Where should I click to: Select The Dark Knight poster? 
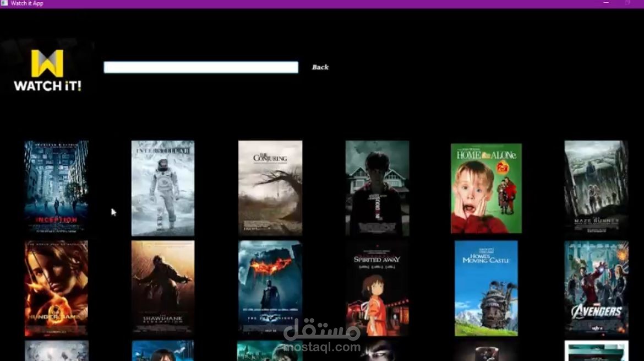click(270, 288)
